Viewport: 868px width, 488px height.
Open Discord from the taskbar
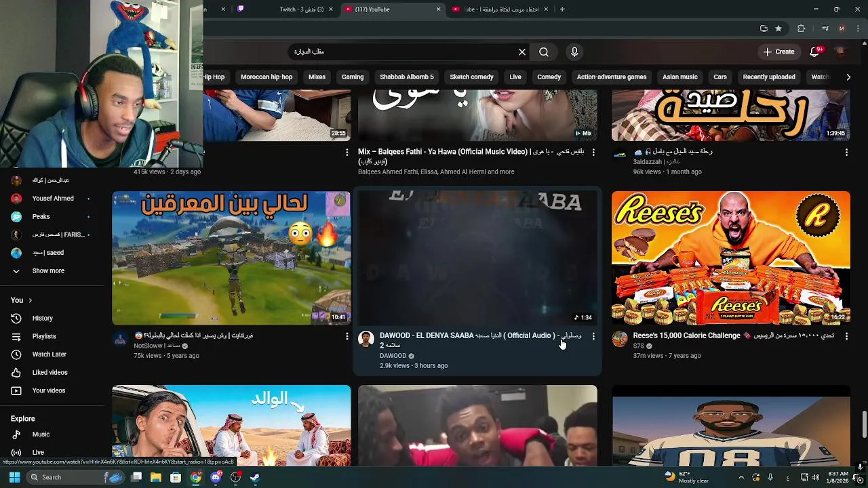(216, 477)
